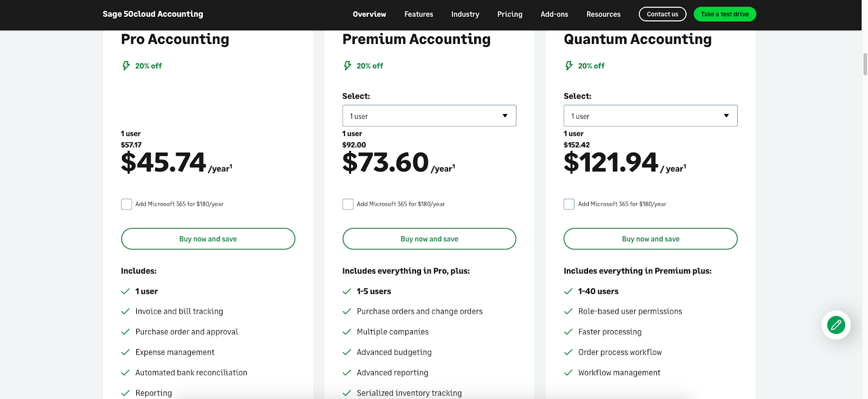Click the lightning bolt icon under Quantum Accounting
Viewport: 868px width, 399px height.
click(569, 66)
